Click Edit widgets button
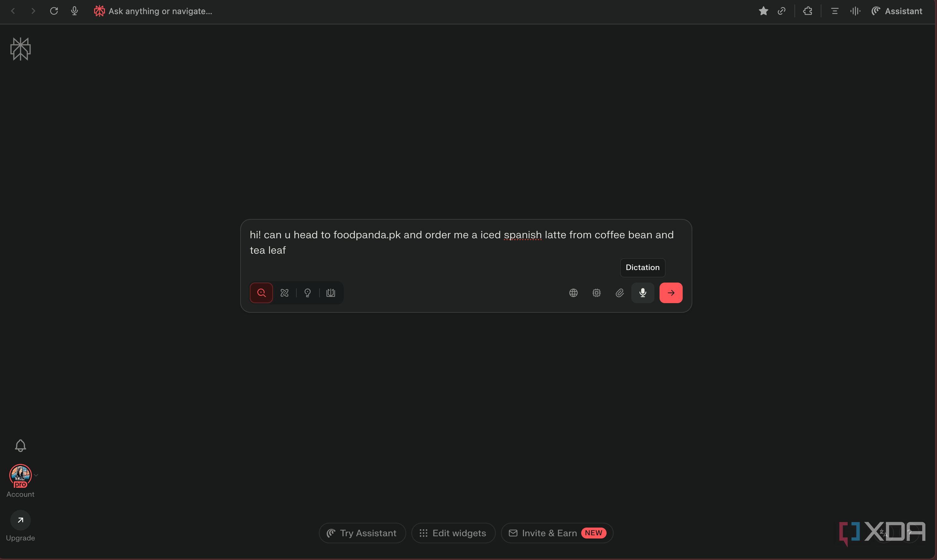Viewport: 937px width, 560px height. pyautogui.click(x=453, y=533)
